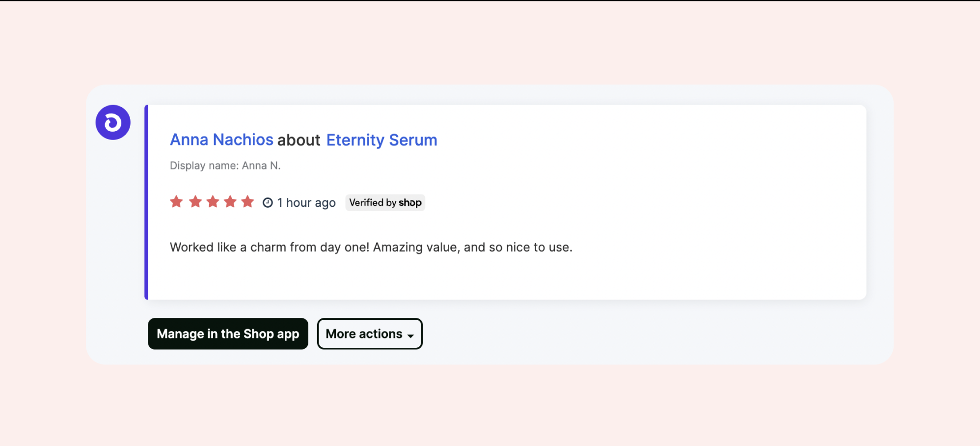The width and height of the screenshot is (980, 446).
Task: Click the review text about Amazing value
Action: pyautogui.click(x=371, y=247)
